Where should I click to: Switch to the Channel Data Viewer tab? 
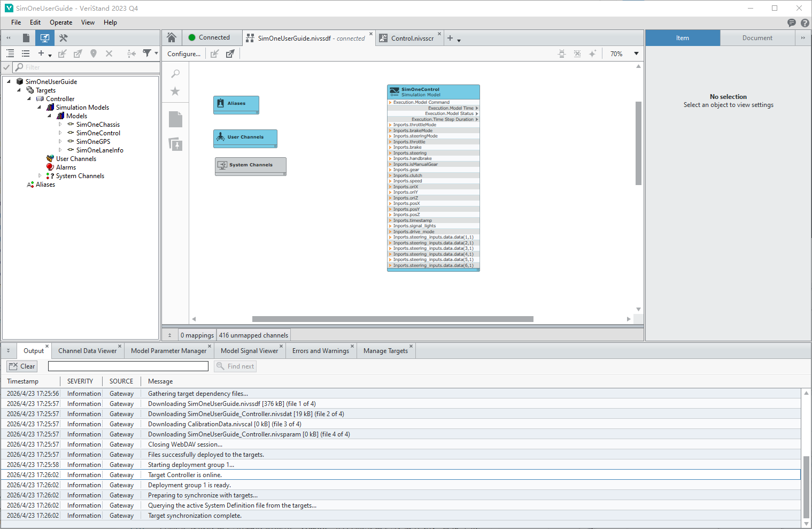coord(87,351)
